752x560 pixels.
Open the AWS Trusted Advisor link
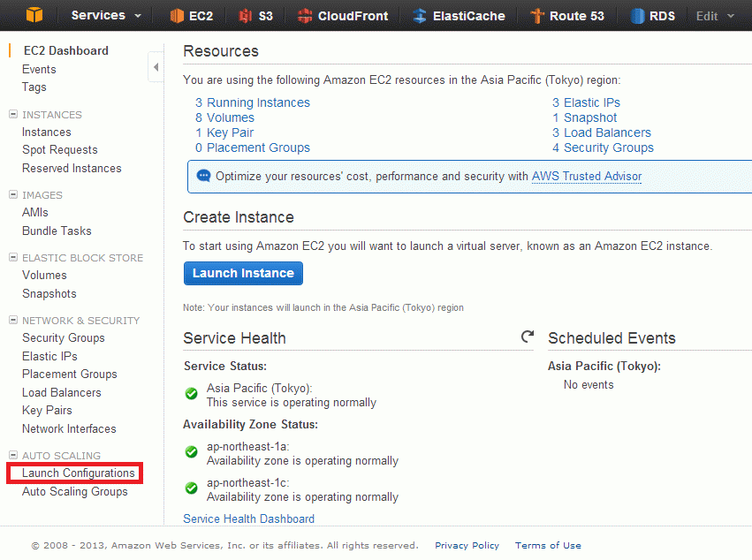click(x=587, y=177)
